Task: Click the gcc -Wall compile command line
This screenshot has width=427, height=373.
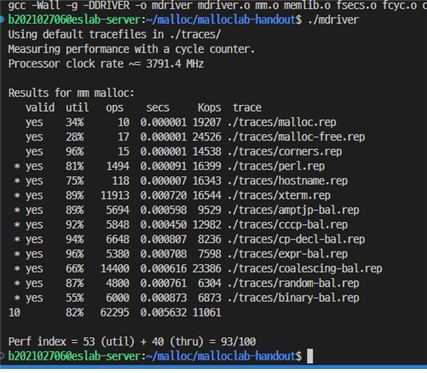Action: pos(217,6)
